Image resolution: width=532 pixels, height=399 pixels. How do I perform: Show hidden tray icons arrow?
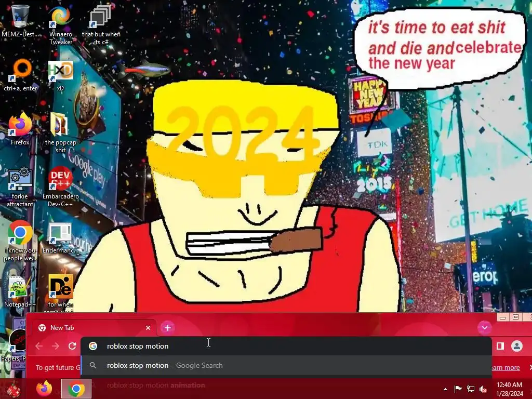click(x=445, y=389)
